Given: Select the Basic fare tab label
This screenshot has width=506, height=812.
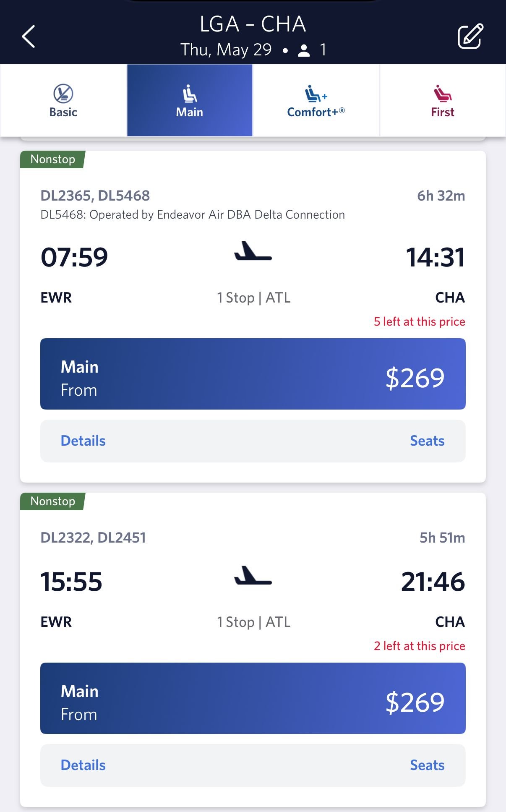Looking at the screenshot, I should pos(63,112).
